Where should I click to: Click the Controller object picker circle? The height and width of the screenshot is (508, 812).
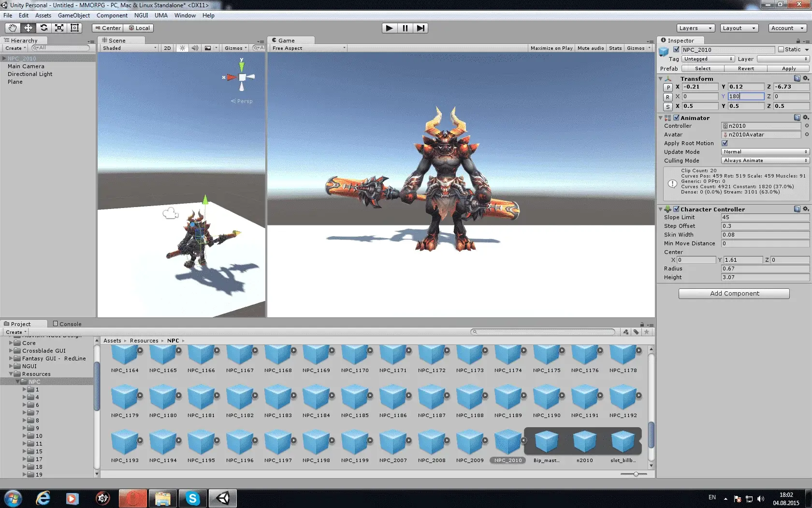pos(806,126)
